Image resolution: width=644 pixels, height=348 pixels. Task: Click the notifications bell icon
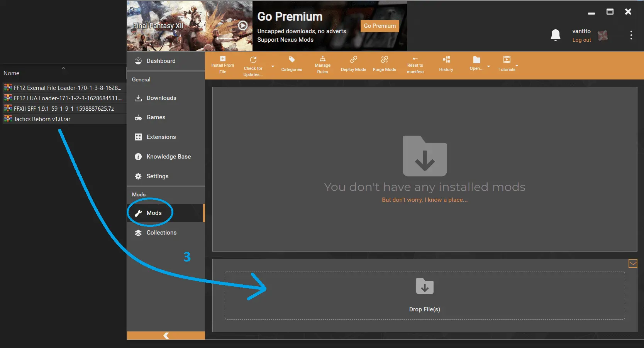point(555,35)
